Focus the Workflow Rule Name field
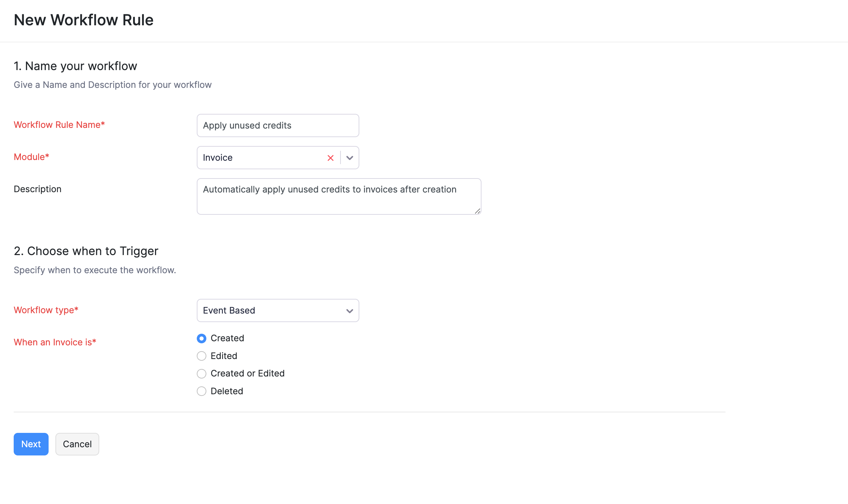Image resolution: width=848 pixels, height=504 pixels. (278, 125)
